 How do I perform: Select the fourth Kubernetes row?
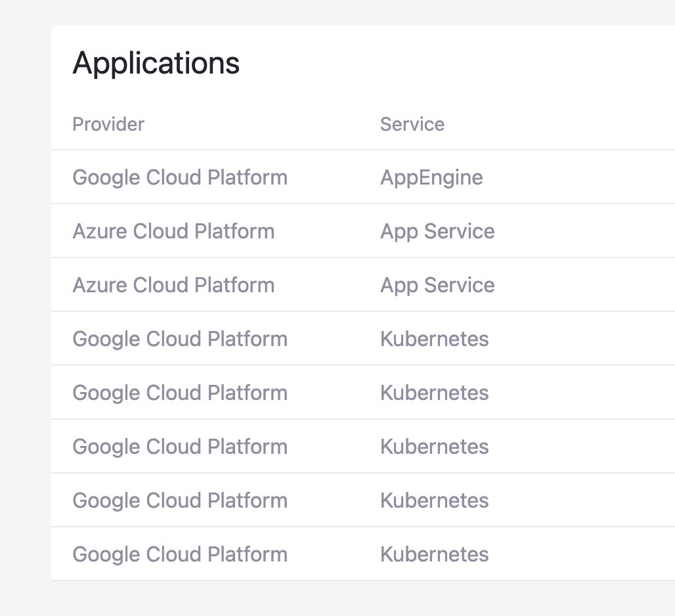point(263,500)
